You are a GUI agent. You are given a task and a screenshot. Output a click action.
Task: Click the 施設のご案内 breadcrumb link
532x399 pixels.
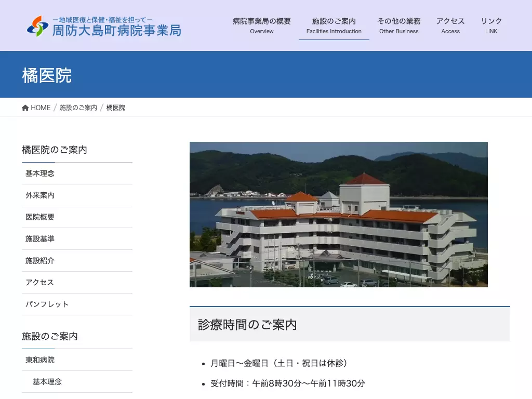click(78, 108)
